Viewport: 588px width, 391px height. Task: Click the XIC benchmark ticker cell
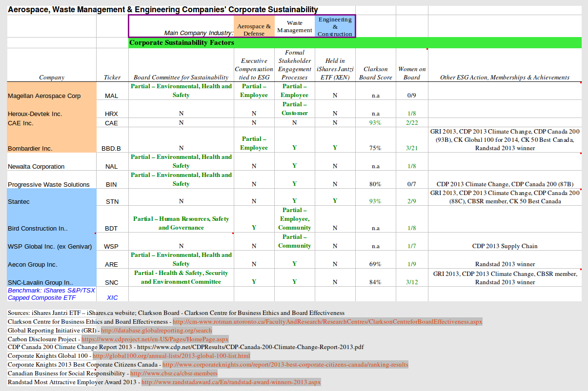coord(112,294)
